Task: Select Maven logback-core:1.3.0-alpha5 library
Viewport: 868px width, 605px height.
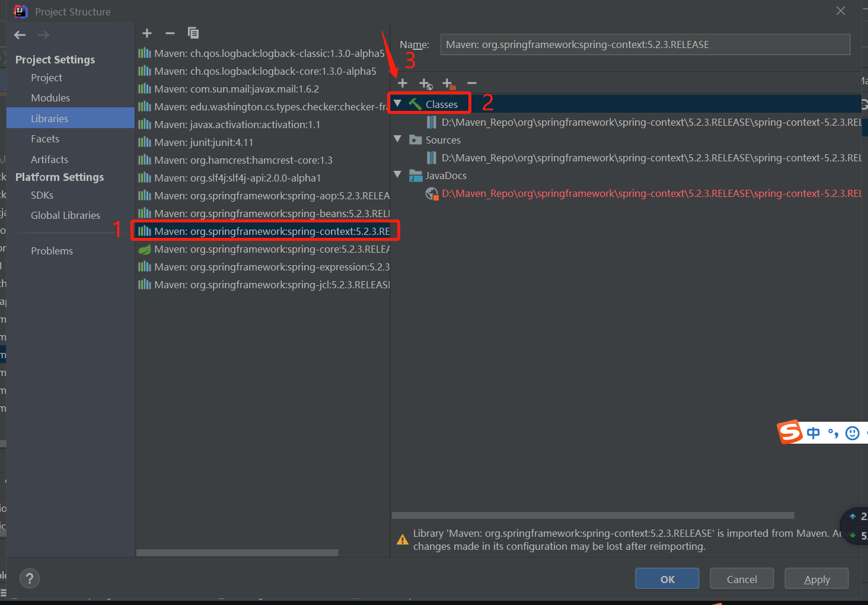Action: pyautogui.click(x=262, y=71)
